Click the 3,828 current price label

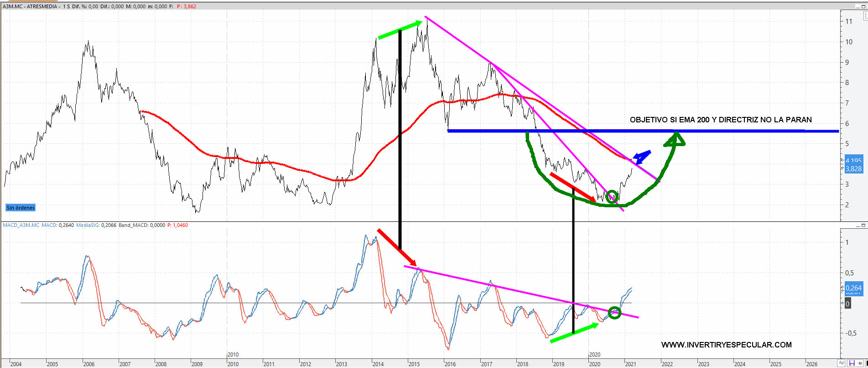point(853,169)
